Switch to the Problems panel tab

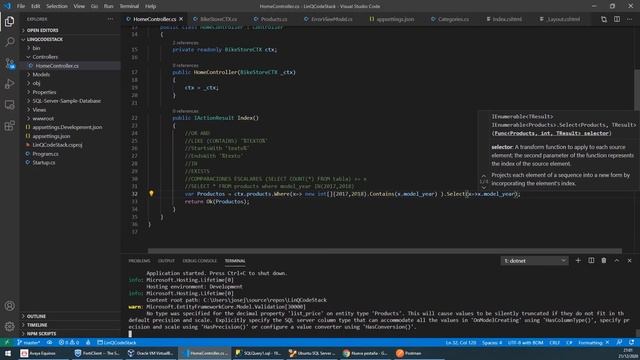(139, 261)
